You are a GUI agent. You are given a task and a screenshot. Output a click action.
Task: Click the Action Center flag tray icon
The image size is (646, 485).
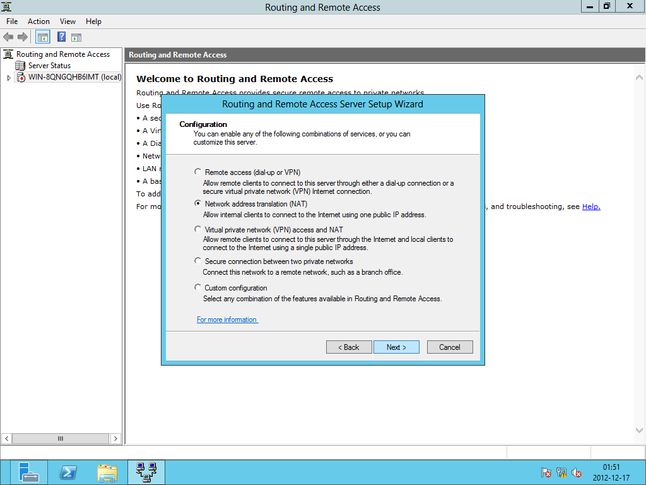click(546, 473)
